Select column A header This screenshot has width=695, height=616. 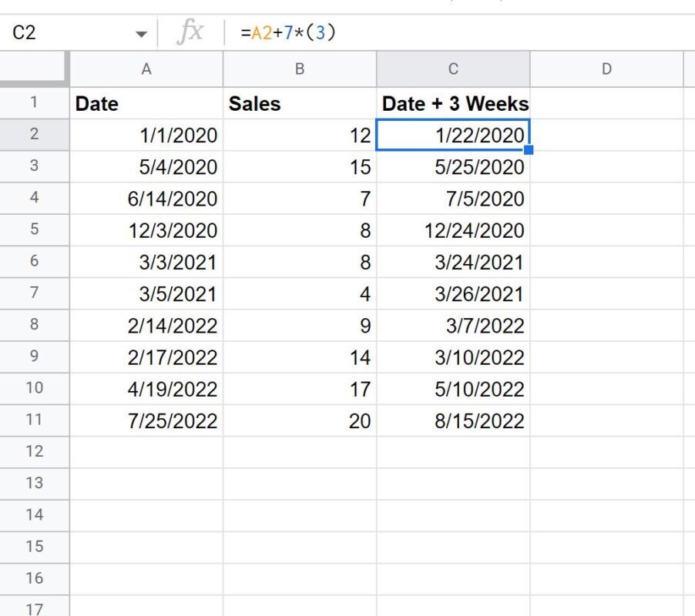click(x=146, y=69)
